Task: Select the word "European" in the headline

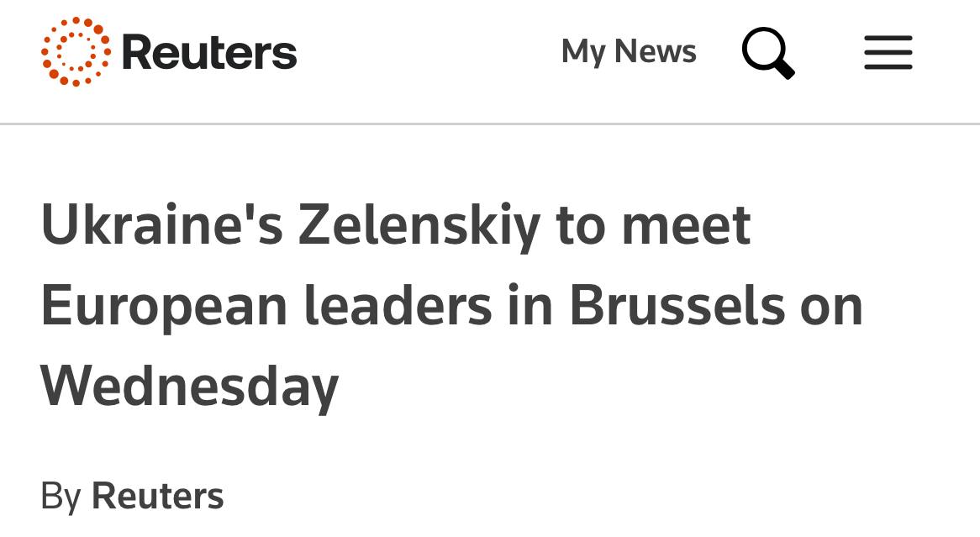Action: point(164,306)
